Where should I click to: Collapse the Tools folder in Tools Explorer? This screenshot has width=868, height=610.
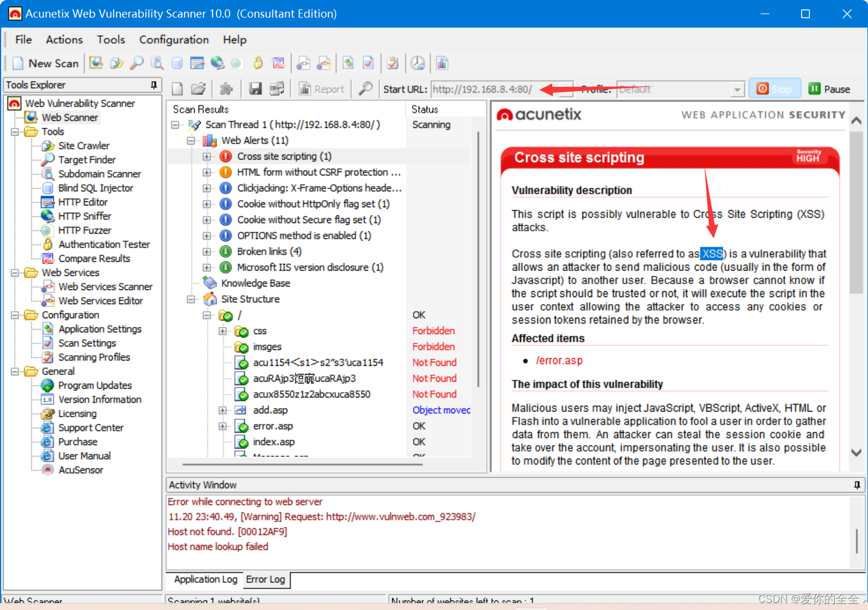pos(15,132)
